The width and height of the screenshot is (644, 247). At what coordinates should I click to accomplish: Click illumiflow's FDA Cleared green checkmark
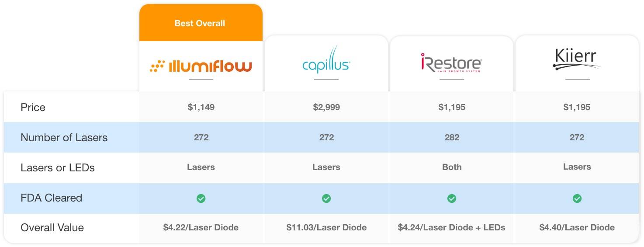click(x=201, y=198)
